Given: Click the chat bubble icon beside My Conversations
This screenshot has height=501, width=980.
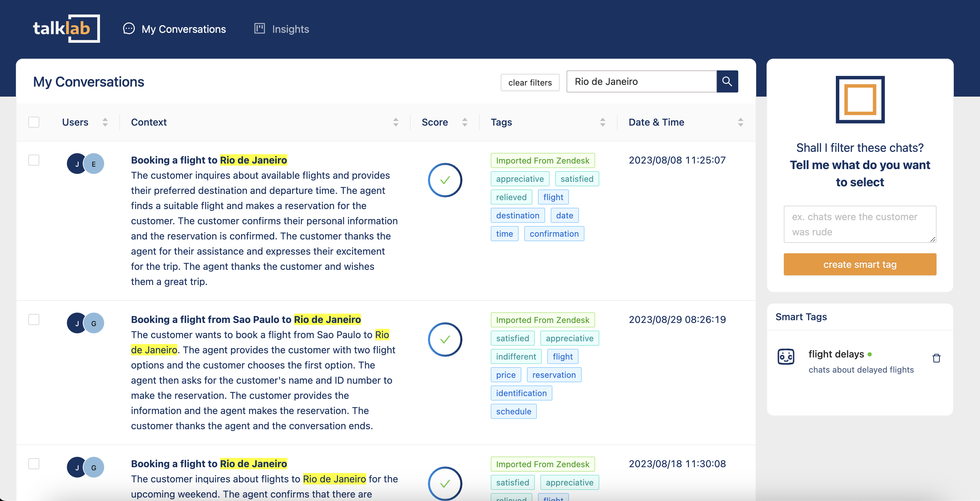Looking at the screenshot, I should click(129, 29).
